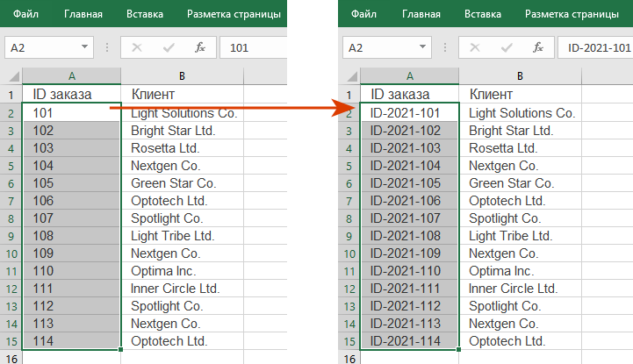Confirm entry checkmark in left formula bar
This screenshot has width=633, height=364.
(169, 48)
